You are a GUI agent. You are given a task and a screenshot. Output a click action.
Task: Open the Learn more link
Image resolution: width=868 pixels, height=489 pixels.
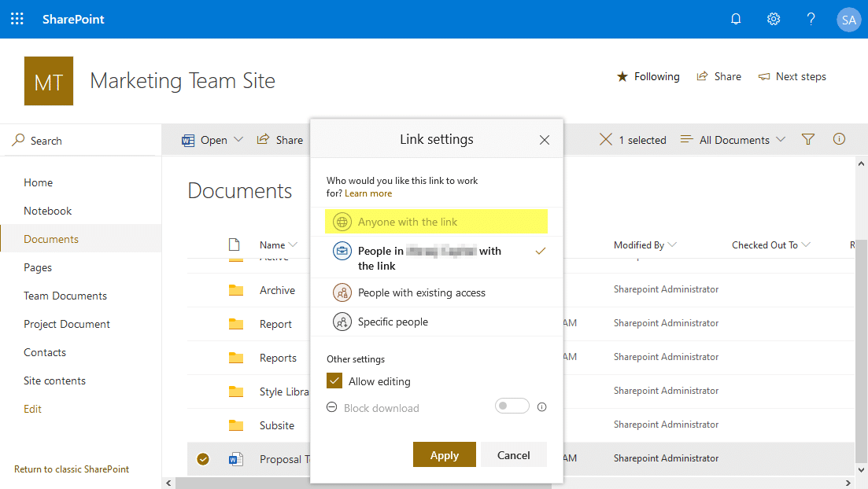[x=368, y=193]
